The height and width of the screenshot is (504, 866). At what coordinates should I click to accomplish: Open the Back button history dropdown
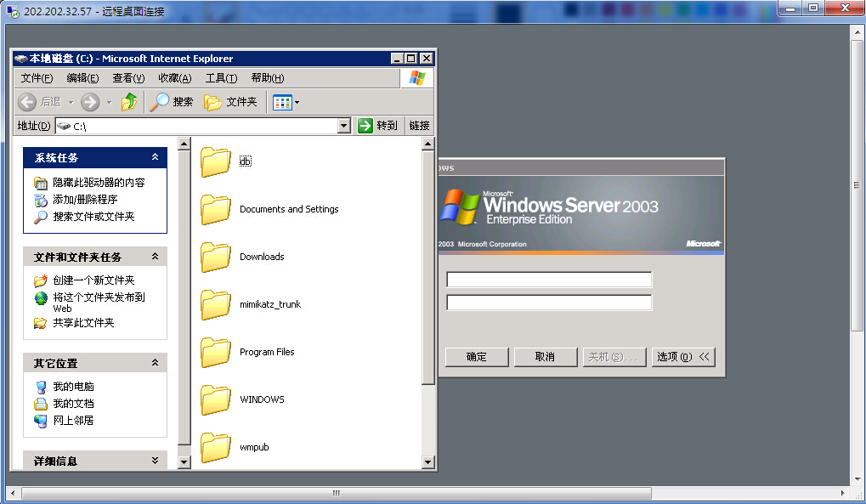click(71, 102)
